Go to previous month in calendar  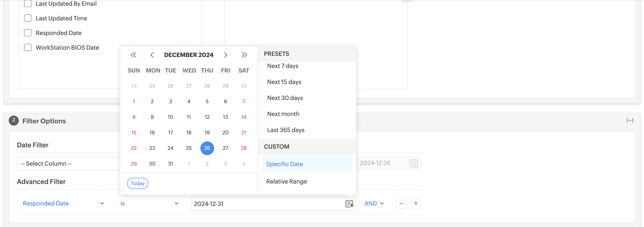pos(152,55)
